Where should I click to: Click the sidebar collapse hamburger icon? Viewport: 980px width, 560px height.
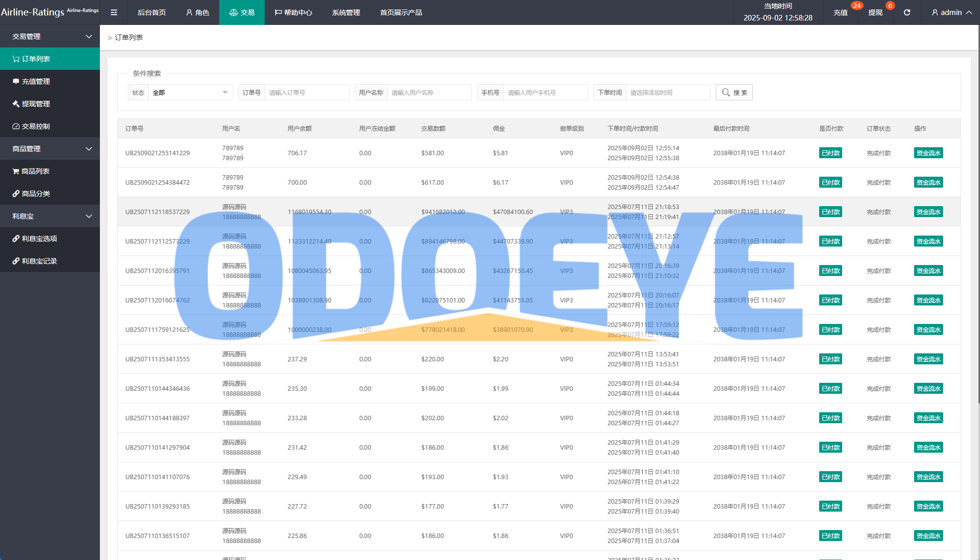point(114,12)
